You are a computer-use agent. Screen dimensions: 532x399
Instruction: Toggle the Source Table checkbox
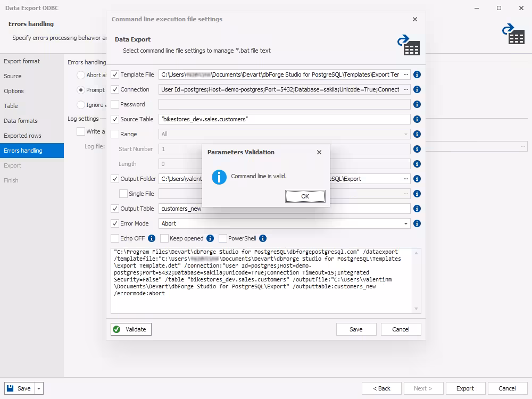coord(115,119)
